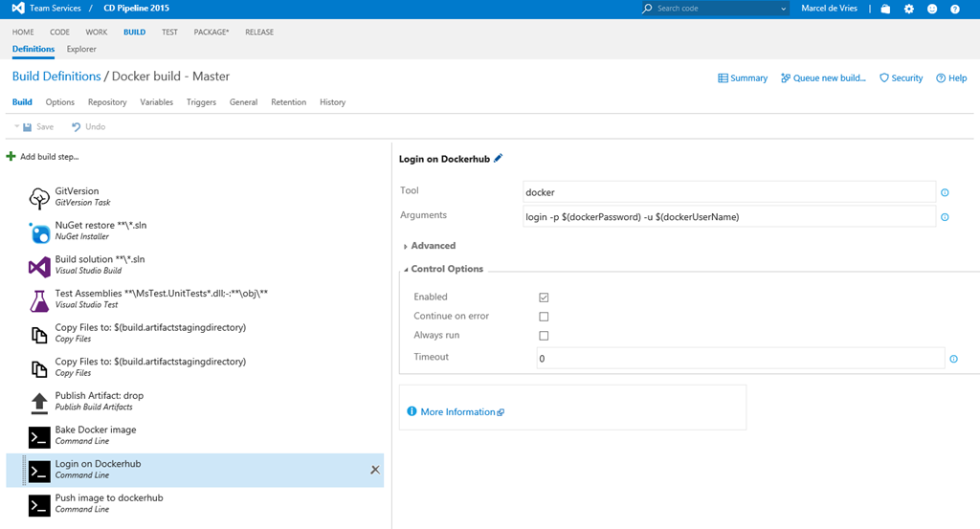
Task: Tick the Always run checkbox
Action: [x=544, y=336]
